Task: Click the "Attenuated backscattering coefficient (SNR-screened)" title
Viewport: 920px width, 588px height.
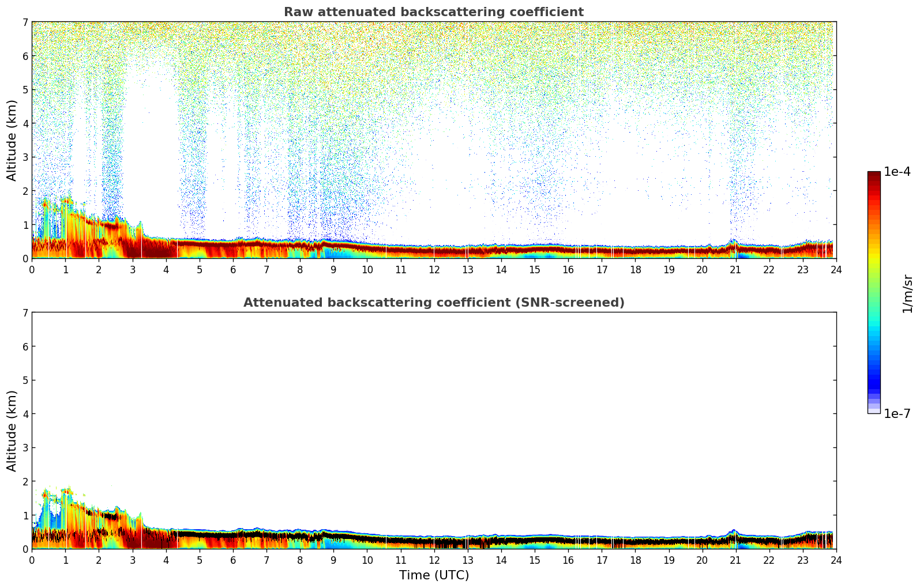Action: coord(433,303)
